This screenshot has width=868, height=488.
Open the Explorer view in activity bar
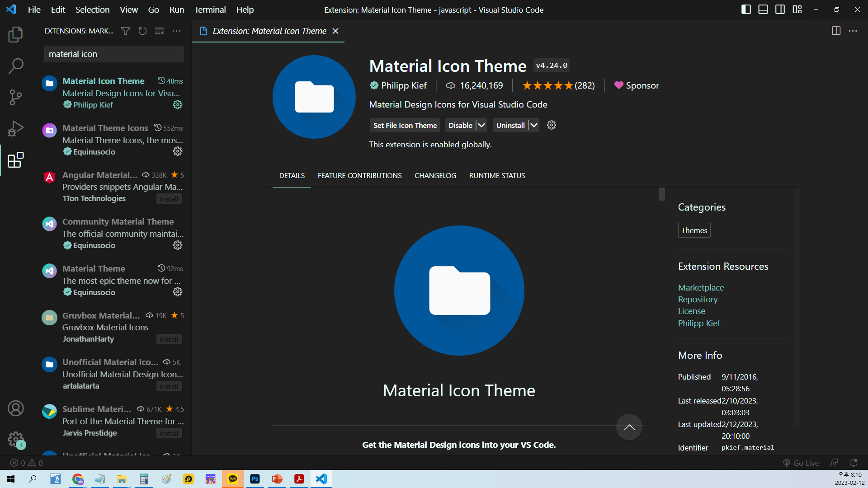pos(15,35)
